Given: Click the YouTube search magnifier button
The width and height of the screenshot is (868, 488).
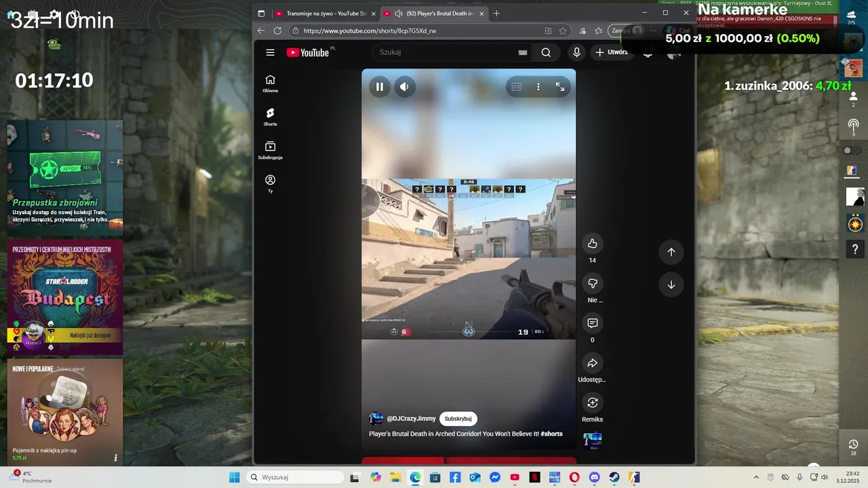Looking at the screenshot, I should pos(546,52).
